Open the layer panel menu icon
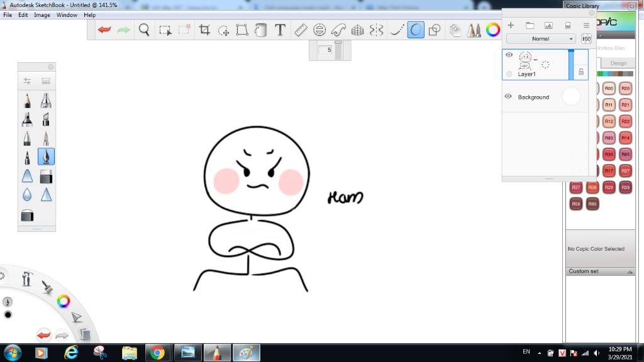 (x=586, y=25)
